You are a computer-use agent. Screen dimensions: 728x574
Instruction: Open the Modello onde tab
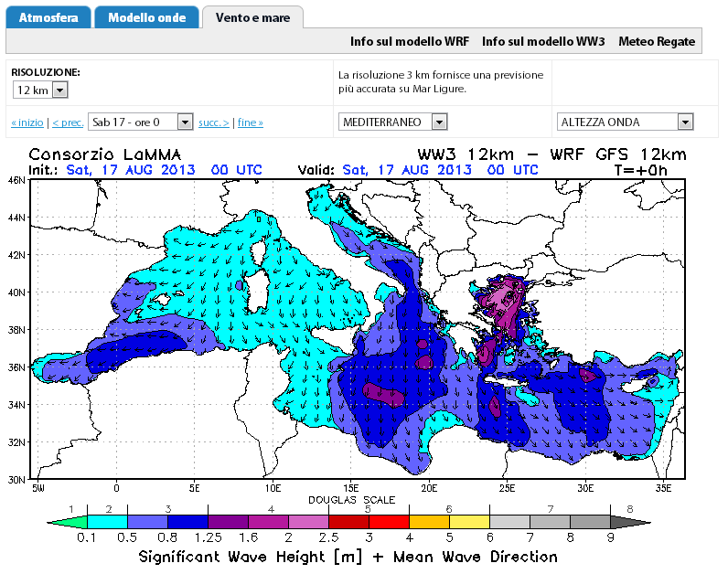[146, 17]
